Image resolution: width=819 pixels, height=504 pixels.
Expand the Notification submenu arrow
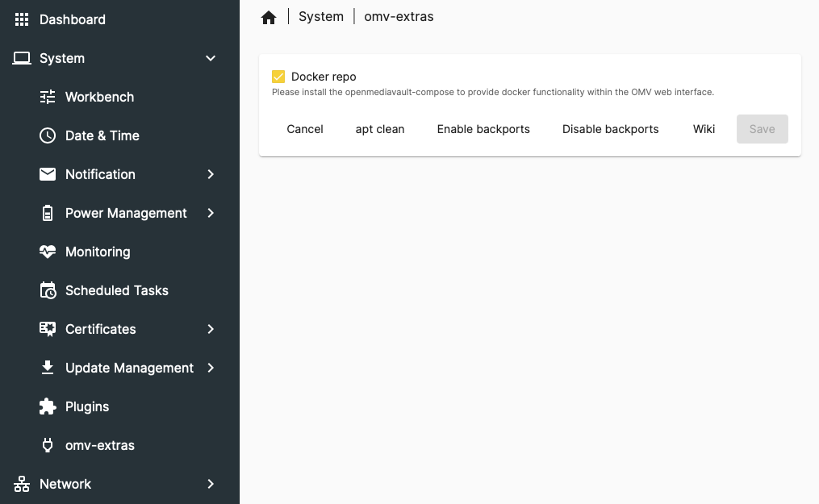pyautogui.click(x=211, y=174)
